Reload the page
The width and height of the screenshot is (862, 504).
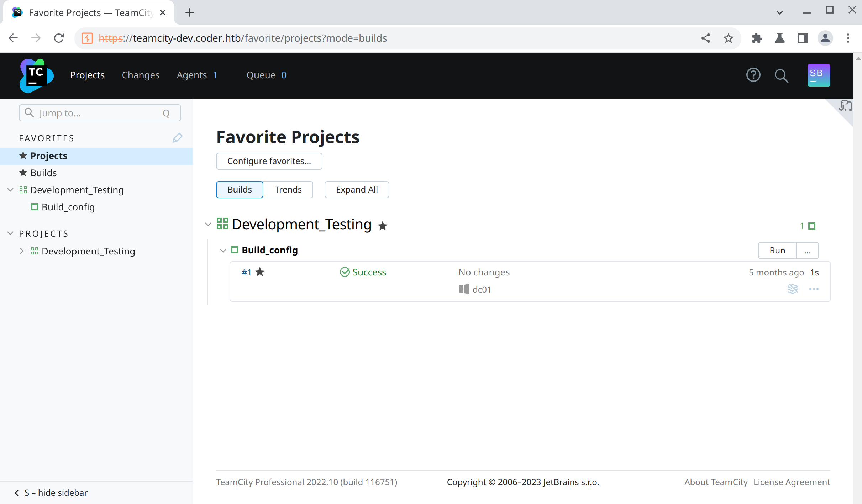59,38
